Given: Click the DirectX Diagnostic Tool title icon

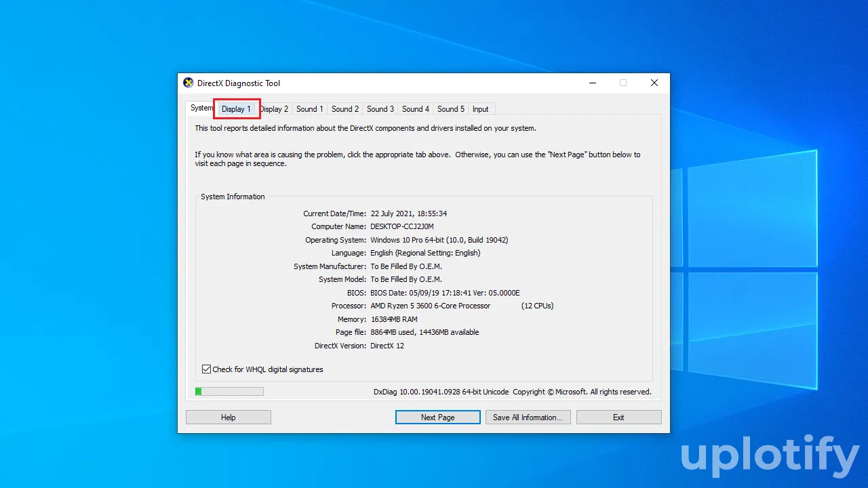Looking at the screenshot, I should point(189,83).
